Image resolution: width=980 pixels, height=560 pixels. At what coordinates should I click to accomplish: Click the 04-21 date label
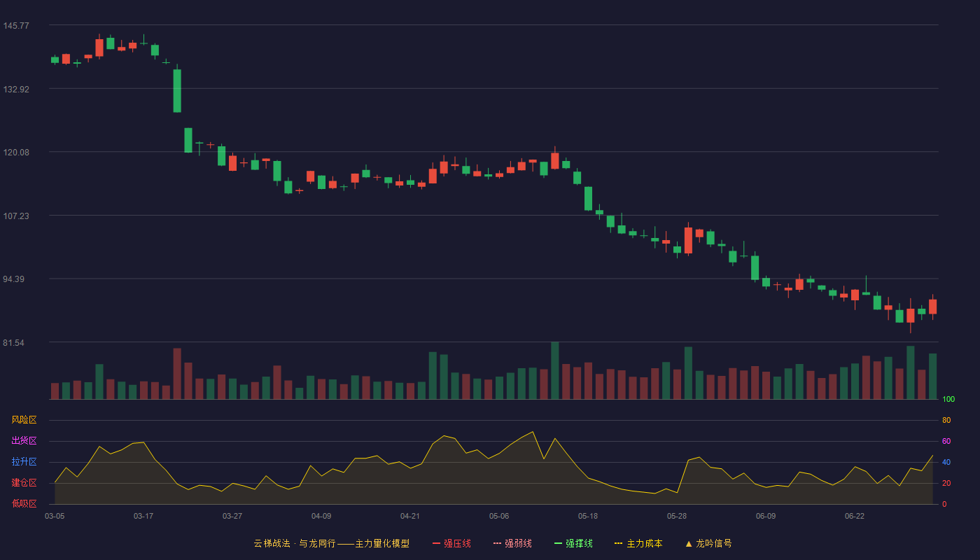[410, 516]
